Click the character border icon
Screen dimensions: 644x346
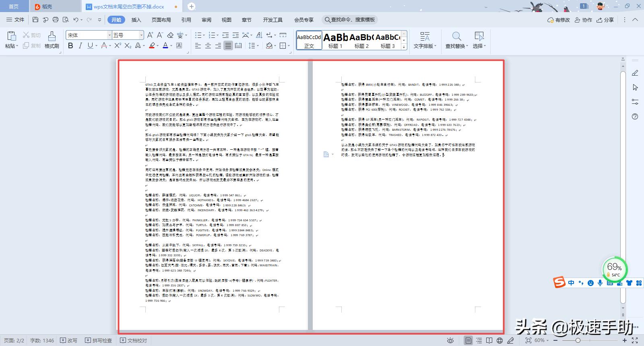click(179, 45)
